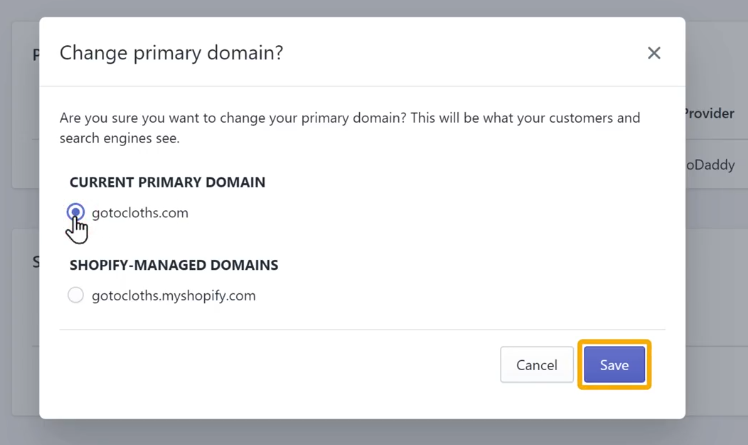Screen dimensions: 748x445
Task: Close the Change primary domain dialog
Action: pos(654,53)
